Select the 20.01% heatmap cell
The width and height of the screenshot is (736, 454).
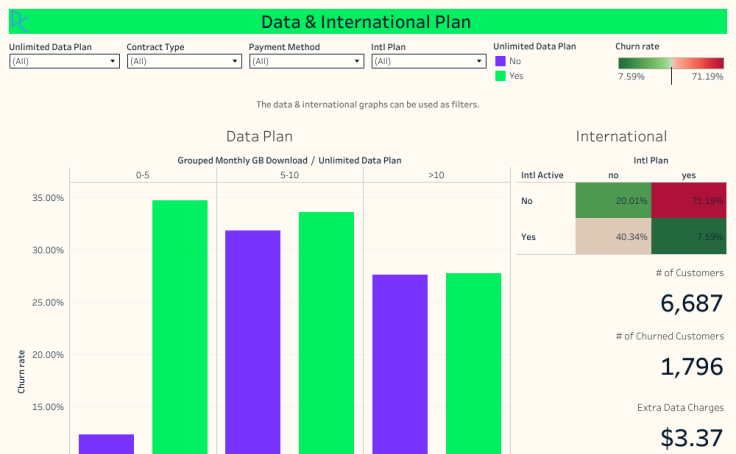coord(613,200)
